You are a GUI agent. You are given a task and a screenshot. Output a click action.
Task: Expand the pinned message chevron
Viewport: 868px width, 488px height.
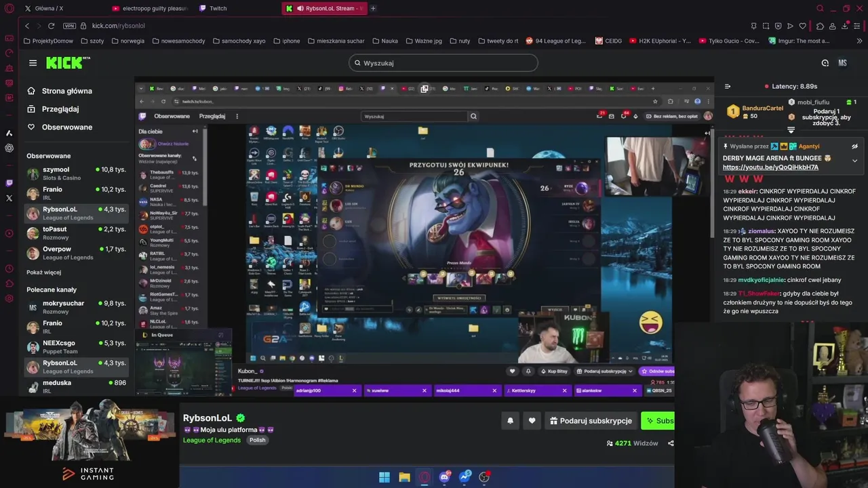click(854, 161)
